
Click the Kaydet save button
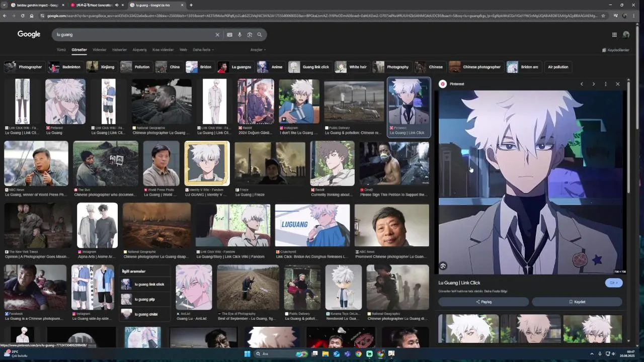pos(577,302)
